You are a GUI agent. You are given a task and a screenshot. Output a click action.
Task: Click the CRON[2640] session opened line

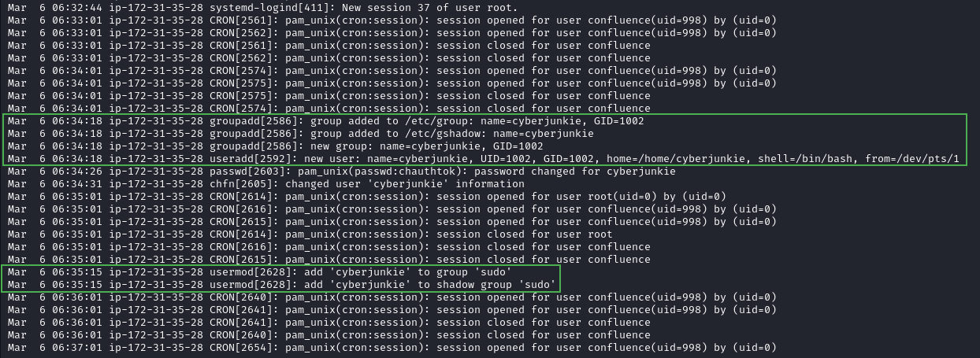(392, 297)
